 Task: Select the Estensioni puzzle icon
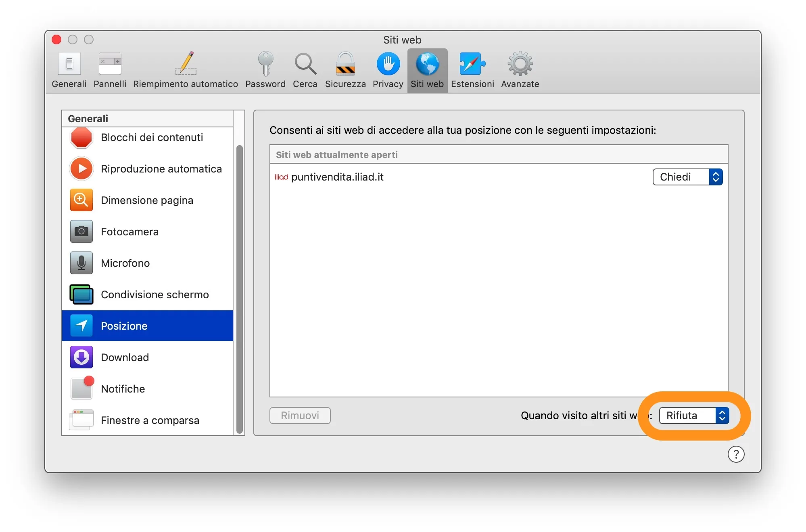click(472, 69)
